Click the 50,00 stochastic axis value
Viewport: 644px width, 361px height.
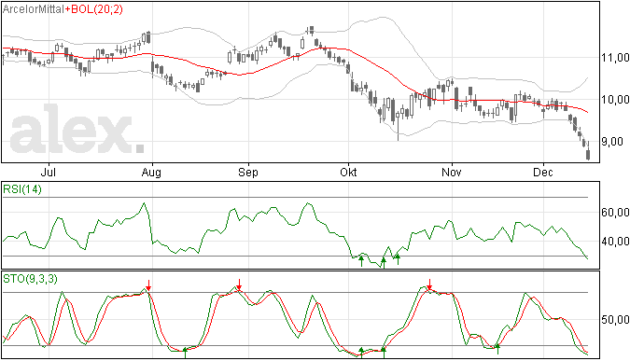tap(615, 320)
